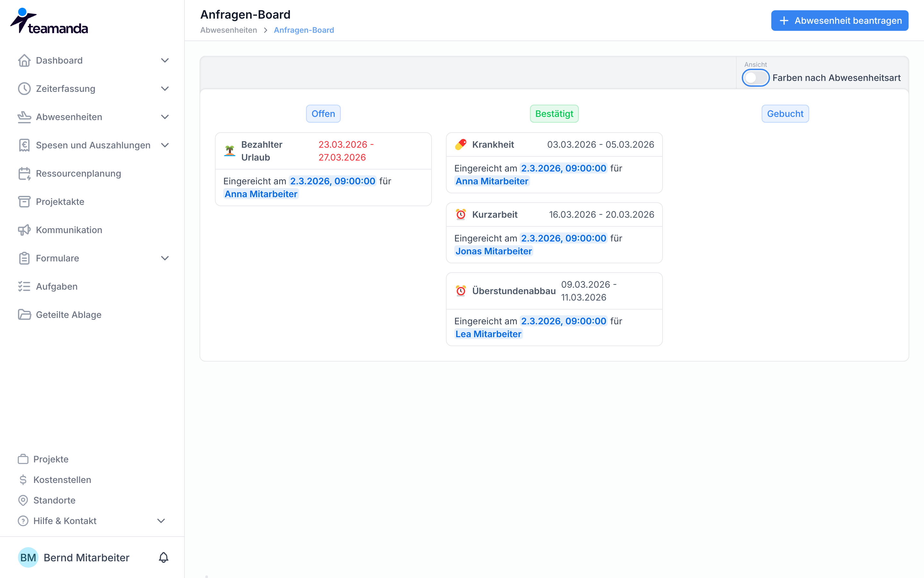Click the Zeiterfassung clock icon
This screenshot has width=924, height=578.
[24, 89]
